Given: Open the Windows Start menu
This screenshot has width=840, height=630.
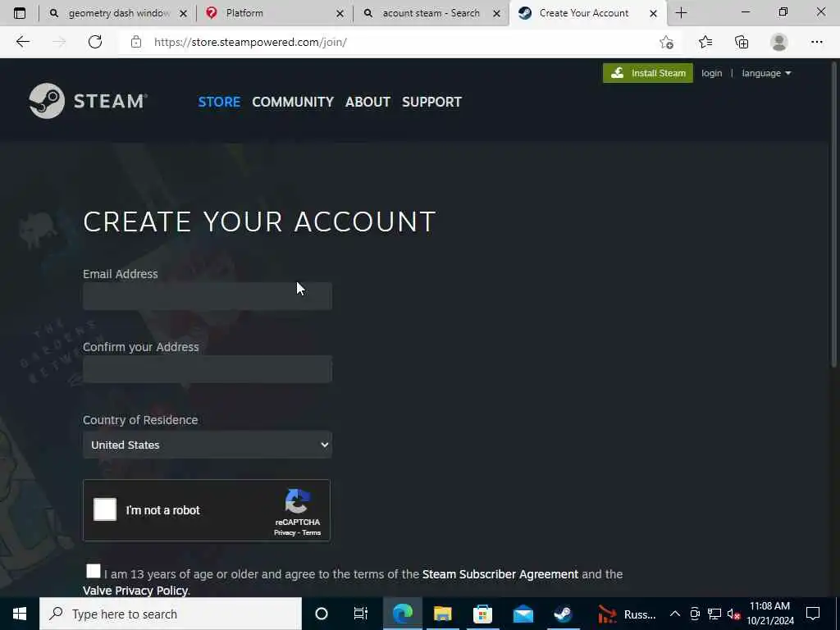Looking at the screenshot, I should pyautogui.click(x=20, y=614).
